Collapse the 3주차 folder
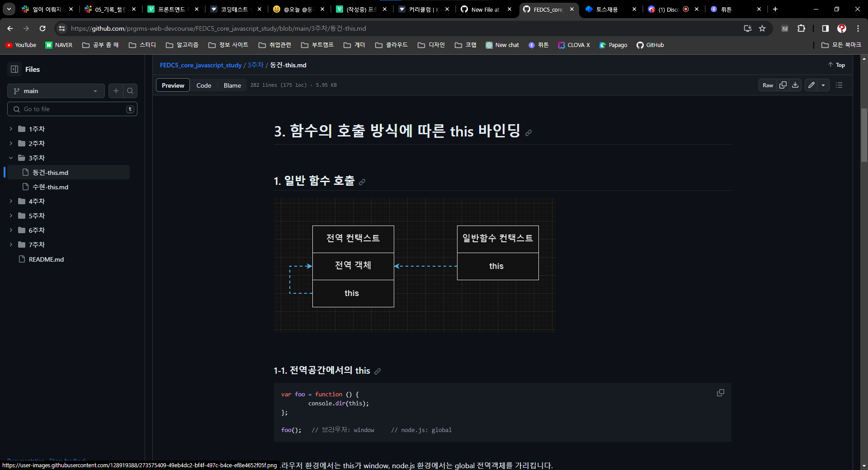This screenshot has height=470, width=868. (11, 158)
